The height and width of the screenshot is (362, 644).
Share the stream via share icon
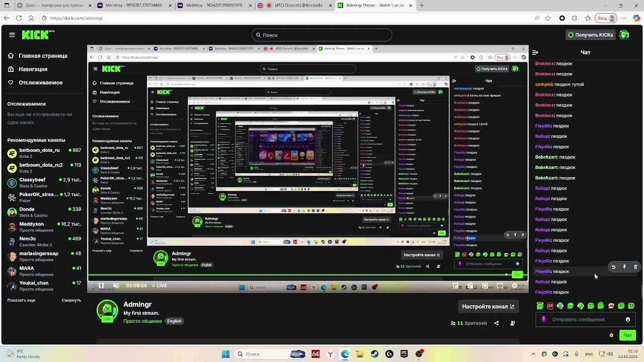[x=497, y=323]
